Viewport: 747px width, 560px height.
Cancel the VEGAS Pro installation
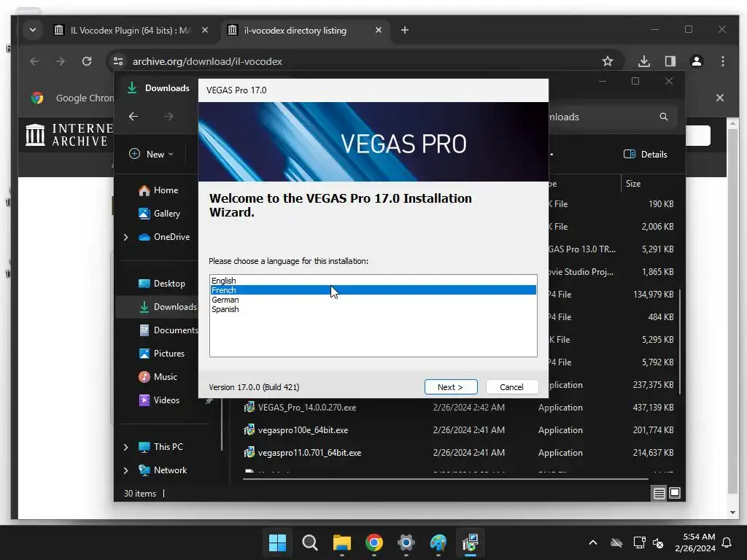pos(511,387)
